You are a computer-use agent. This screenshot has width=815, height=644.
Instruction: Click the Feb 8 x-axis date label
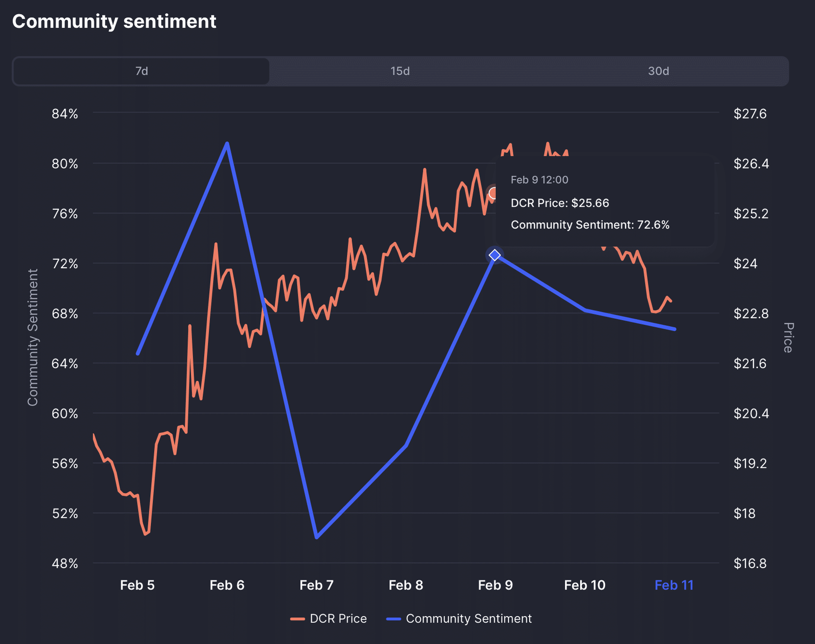pyautogui.click(x=405, y=585)
